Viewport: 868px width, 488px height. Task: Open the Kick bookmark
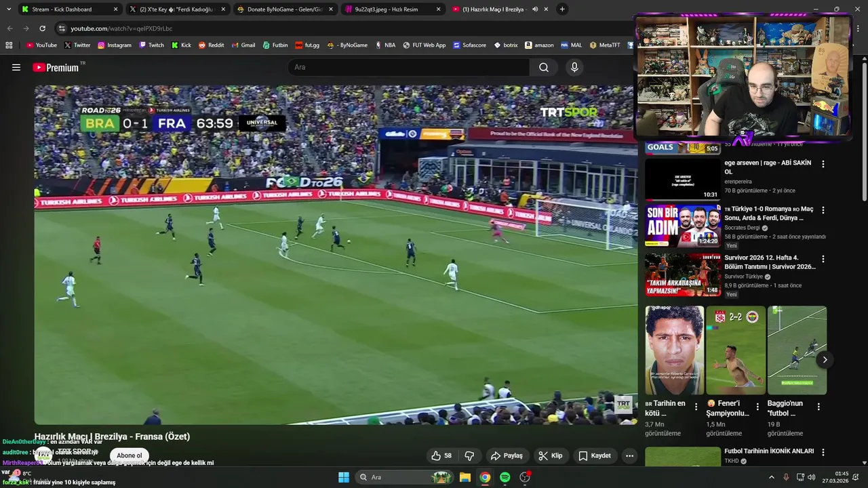[181, 45]
